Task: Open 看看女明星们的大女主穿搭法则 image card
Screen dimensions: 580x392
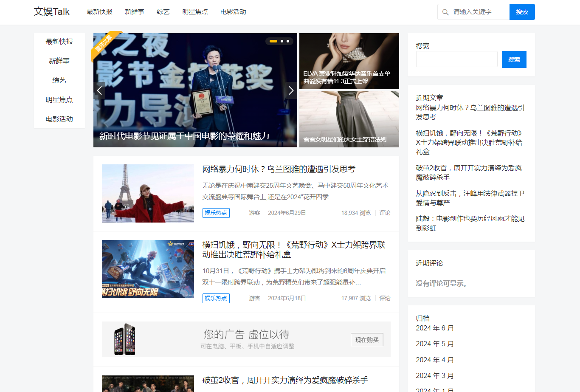Action: coord(349,119)
